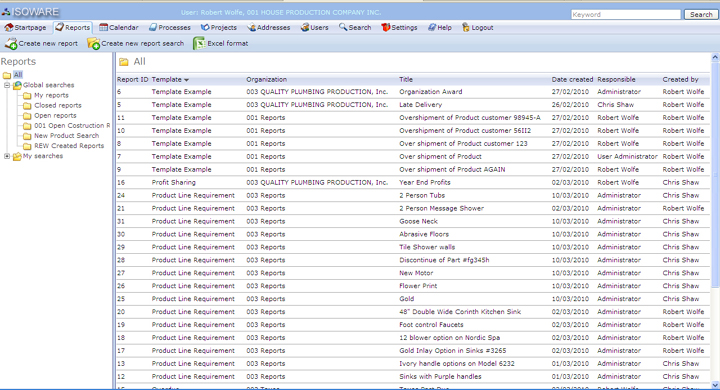
Task: Sort by Responsible column header
Action: point(616,79)
